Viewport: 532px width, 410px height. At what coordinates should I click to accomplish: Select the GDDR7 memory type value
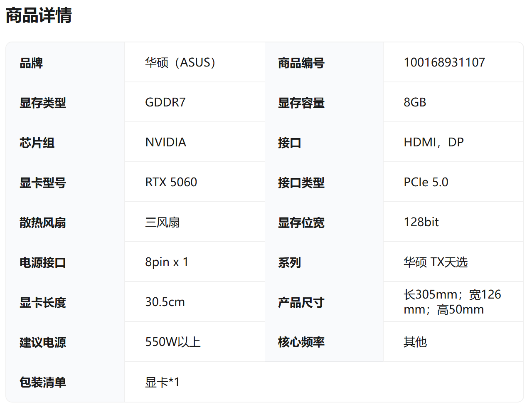click(165, 102)
